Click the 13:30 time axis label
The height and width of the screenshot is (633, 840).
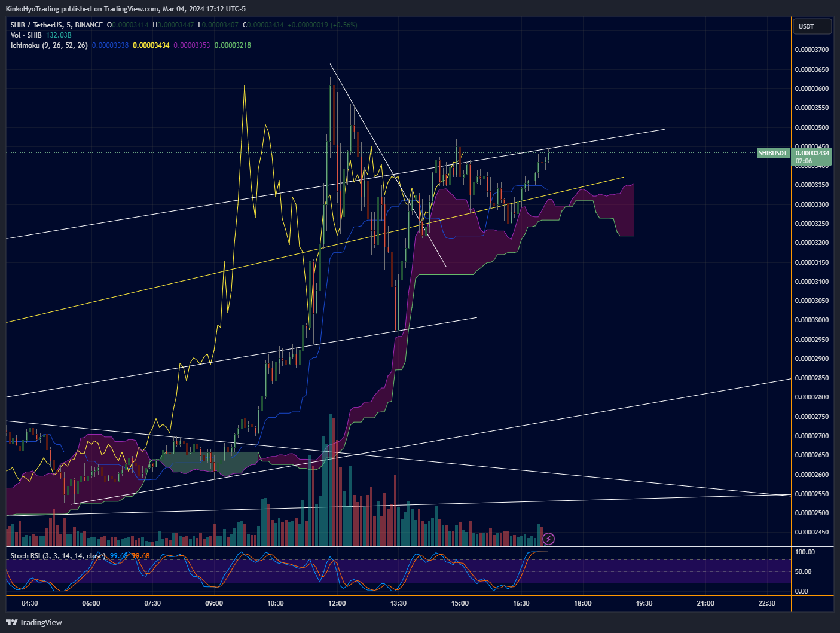398,603
